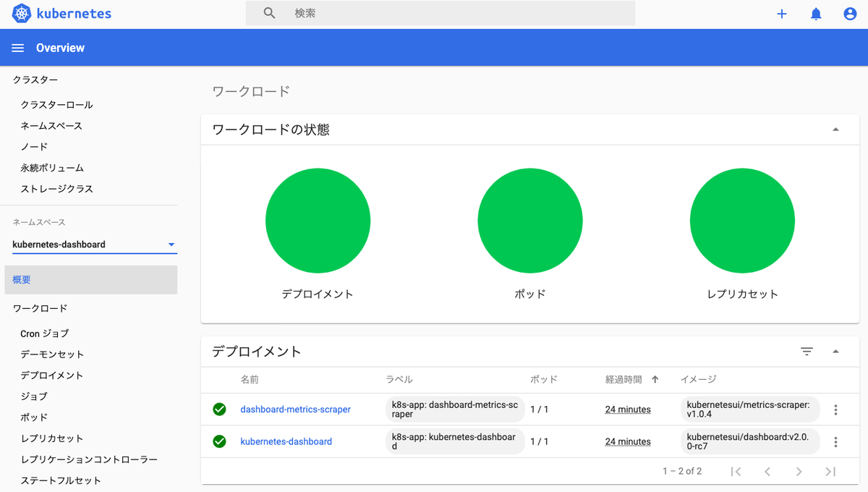Open dashboard-metrics-scraper deployment link
The width and height of the screenshot is (868, 492).
pyautogui.click(x=295, y=410)
